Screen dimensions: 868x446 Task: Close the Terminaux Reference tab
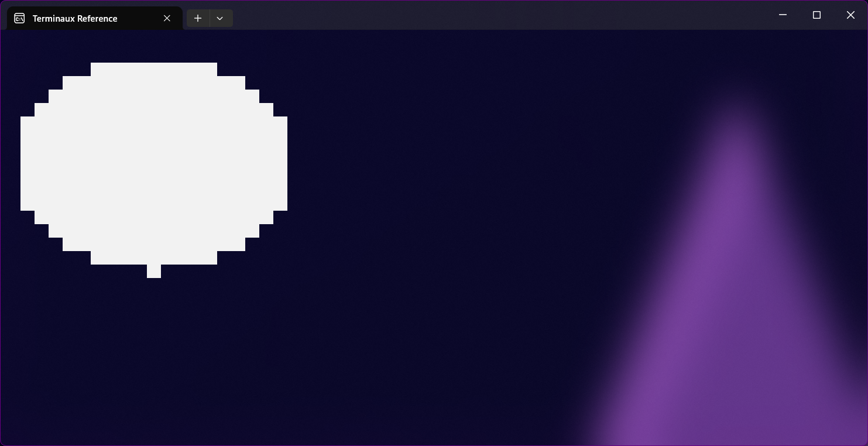tap(167, 18)
